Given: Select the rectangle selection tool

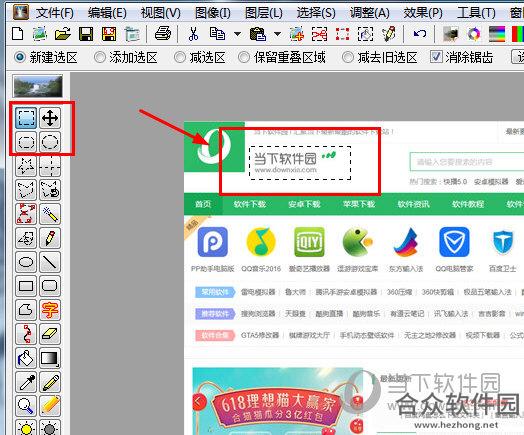Looking at the screenshot, I should click(26, 118).
